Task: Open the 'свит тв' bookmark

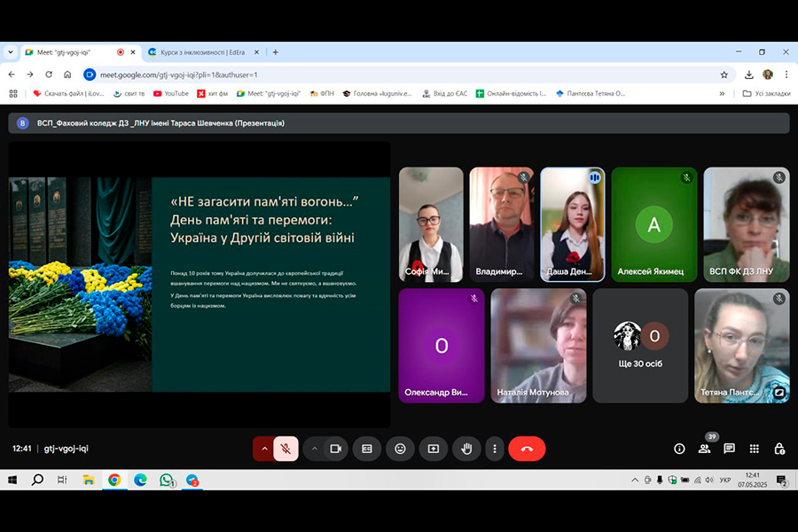Action: click(x=129, y=94)
